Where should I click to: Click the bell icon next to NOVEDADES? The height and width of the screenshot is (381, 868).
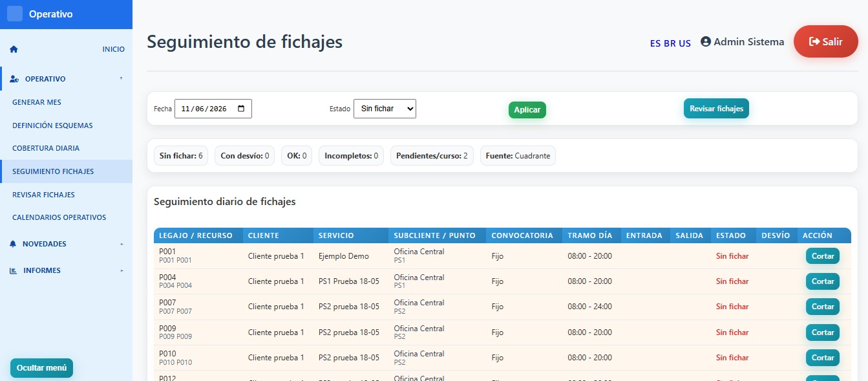pos(13,244)
